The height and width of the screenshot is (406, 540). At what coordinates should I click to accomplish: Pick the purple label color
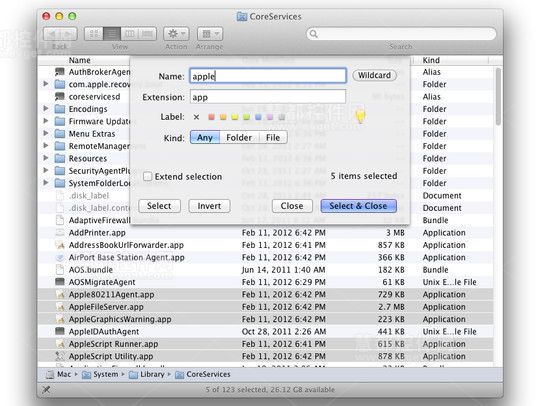coord(270,117)
